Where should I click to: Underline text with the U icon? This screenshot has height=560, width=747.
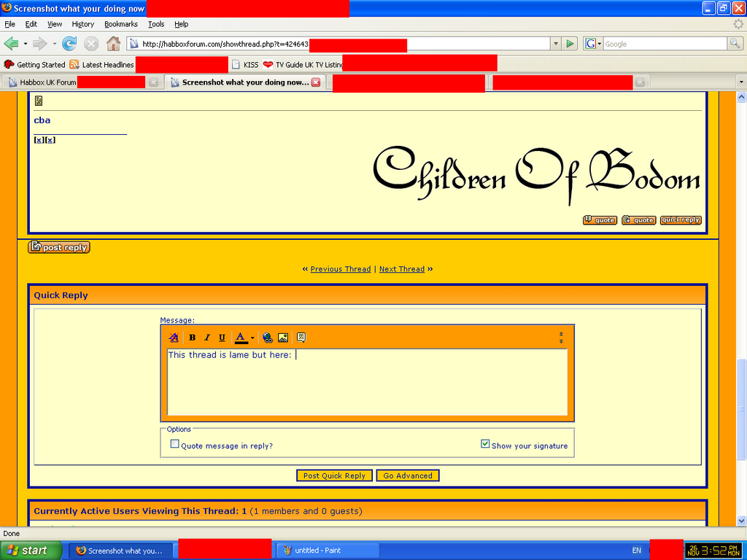point(222,338)
